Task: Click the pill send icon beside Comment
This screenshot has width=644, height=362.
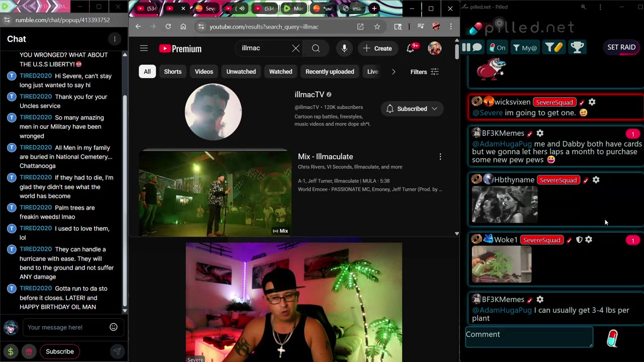Action: pos(612,338)
